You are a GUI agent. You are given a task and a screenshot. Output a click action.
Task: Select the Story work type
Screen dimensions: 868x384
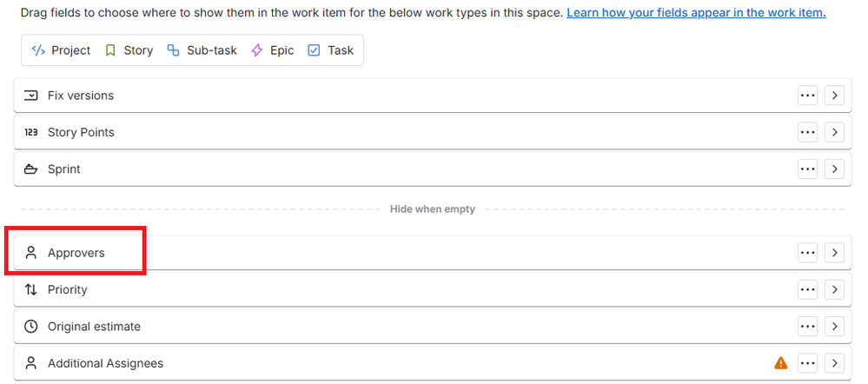(x=129, y=50)
